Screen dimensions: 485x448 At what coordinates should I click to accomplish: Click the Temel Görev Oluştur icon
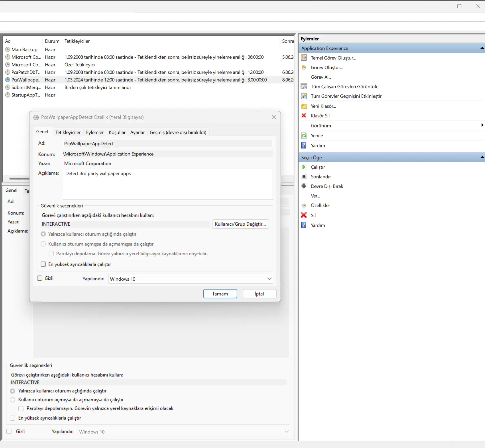pos(304,58)
